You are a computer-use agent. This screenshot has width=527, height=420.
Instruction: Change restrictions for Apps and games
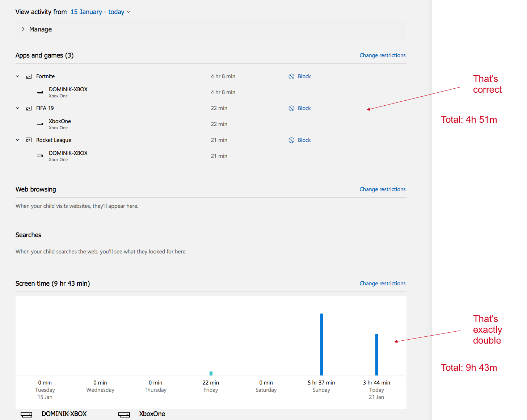pyautogui.click(x=383, y=55)
